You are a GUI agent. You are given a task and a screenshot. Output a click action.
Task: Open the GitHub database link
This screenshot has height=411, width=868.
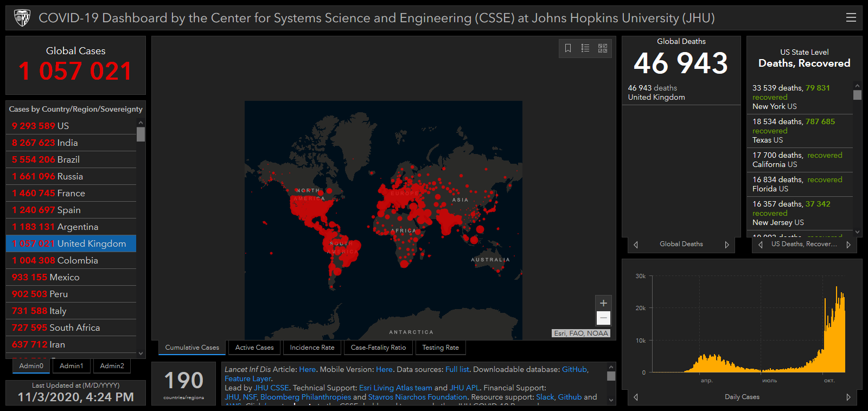point(574,369)
